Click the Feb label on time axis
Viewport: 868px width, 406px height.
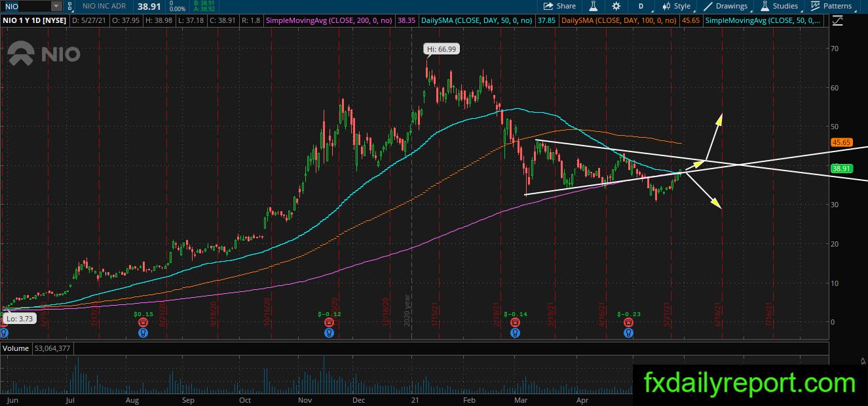(468, 399)
